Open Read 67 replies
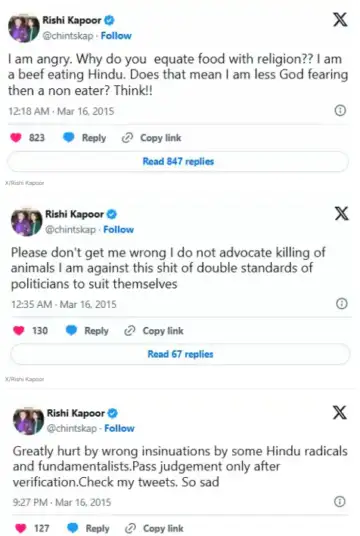 tap(180, 354)
